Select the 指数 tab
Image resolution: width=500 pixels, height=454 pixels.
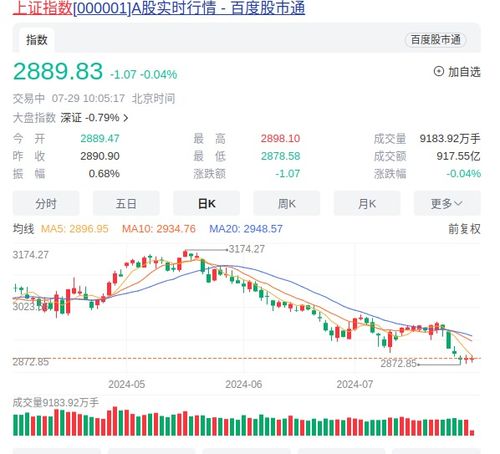pos(37,40)
